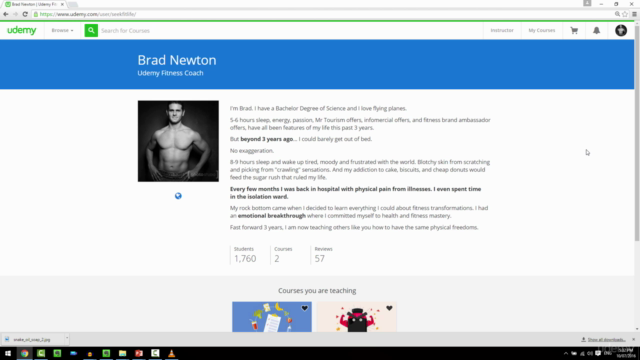
Task: Open a new tab button
Action: pyautogui.click(x=73, y=4)
